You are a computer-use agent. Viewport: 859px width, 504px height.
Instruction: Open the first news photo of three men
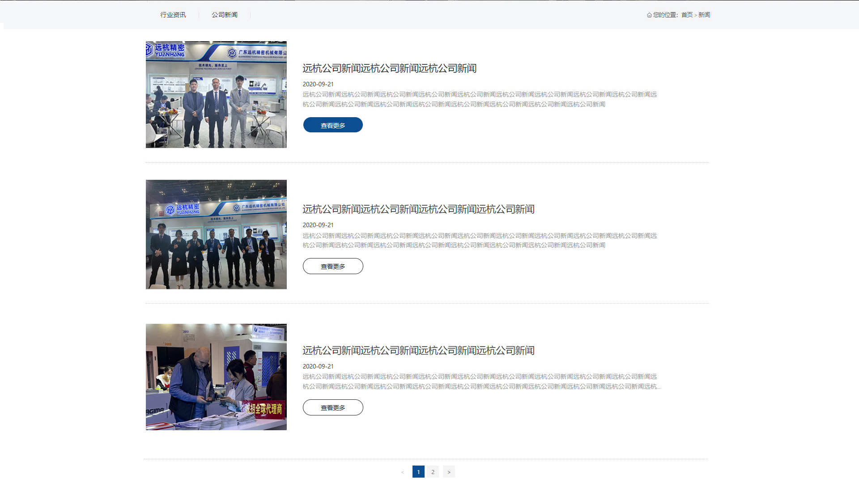(216, 95)
